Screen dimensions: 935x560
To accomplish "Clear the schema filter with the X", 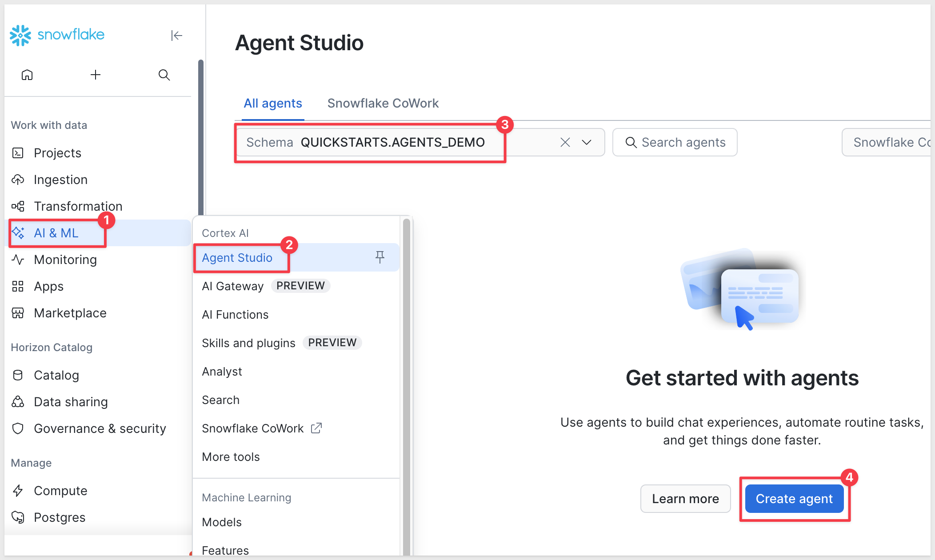I will pyautogui.click(x=565, y=142).
